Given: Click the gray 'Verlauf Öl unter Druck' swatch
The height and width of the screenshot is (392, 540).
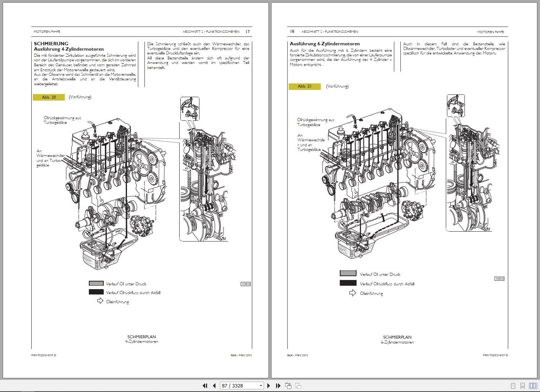Looking at the screenshot, I should 96,283.
